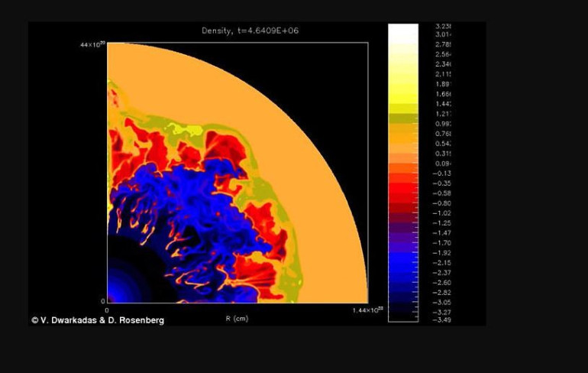588x373 pixels.
Task: Click the color bar value -0.80
Action: tap(441, 203)
